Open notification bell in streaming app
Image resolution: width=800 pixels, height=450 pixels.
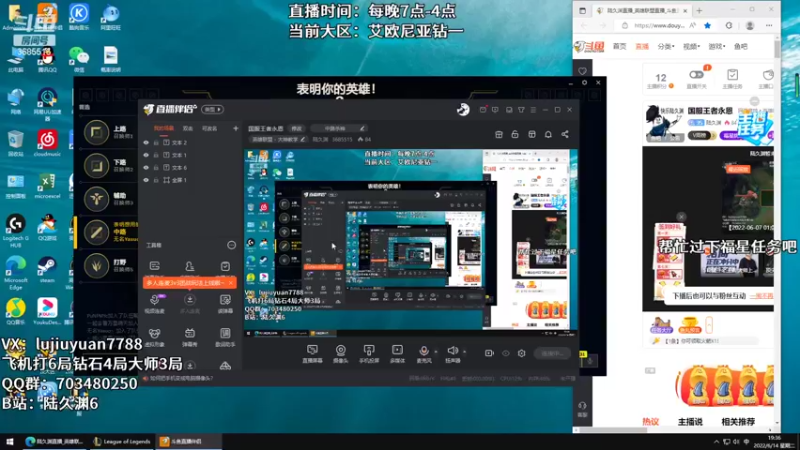click(x=548, y=134)
